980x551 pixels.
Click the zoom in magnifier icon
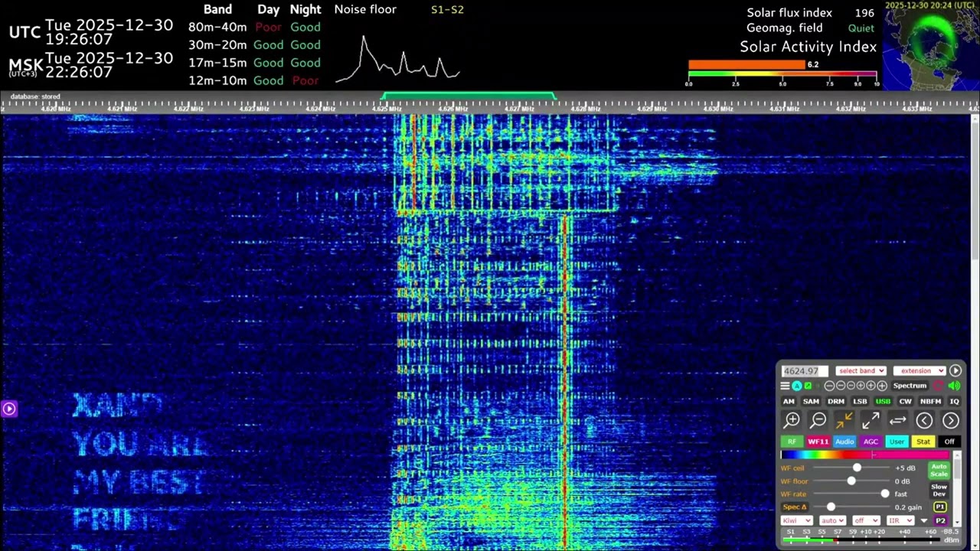click(x=792, y=420)
